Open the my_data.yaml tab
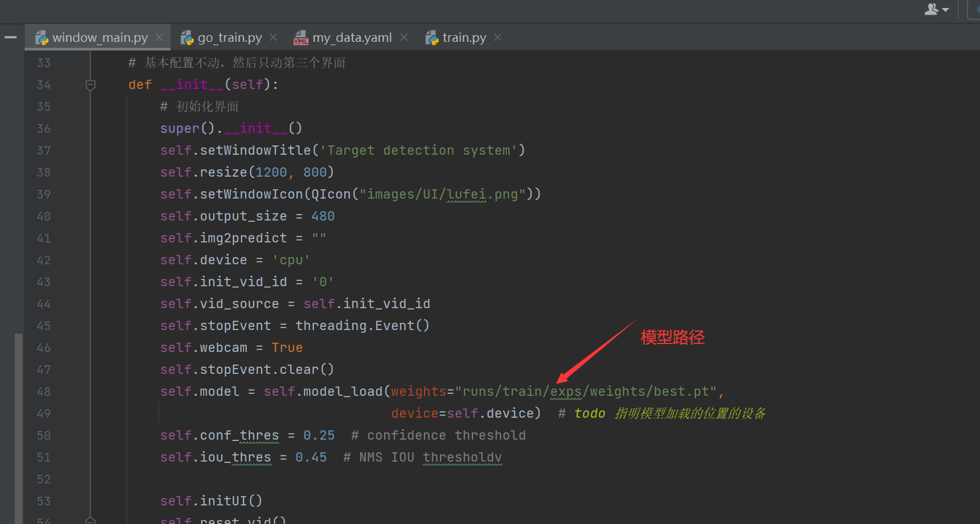Screen dimensions: 980x524 [x=352, y=38]
